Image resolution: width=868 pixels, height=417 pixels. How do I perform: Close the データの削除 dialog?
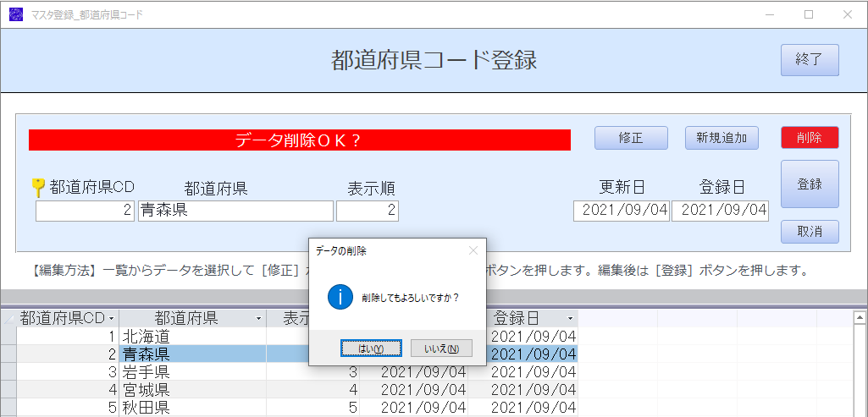point(473,250)
